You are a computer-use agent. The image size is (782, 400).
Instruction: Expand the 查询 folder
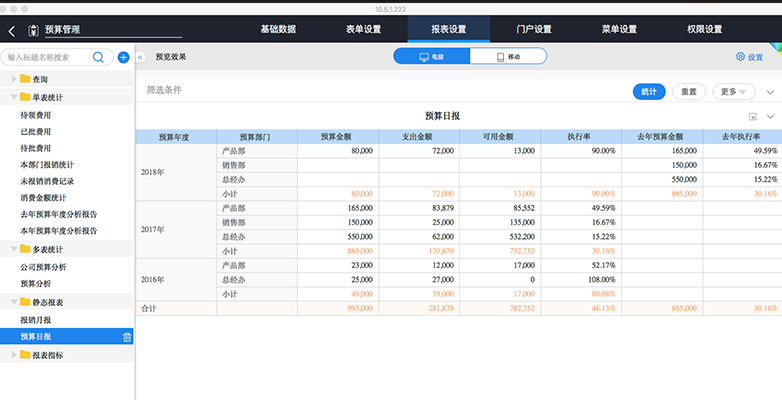coord(14,79)
